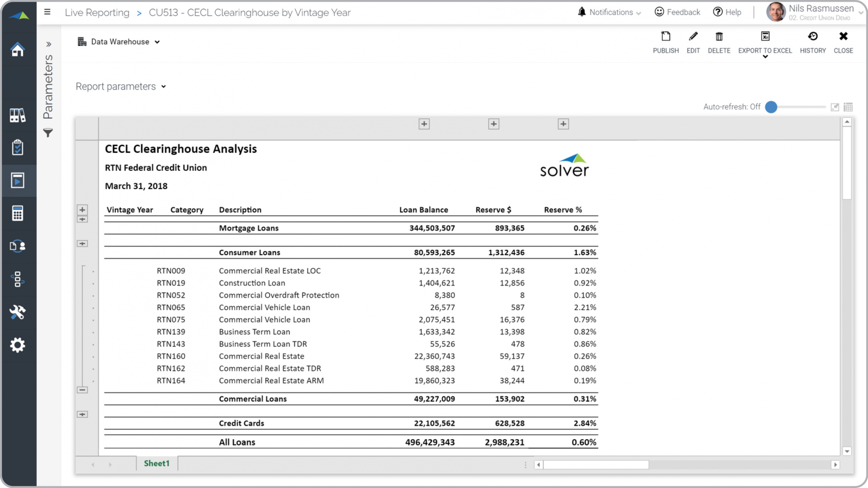Expand the Consumer Loans row group
This screenshot has width=868, height=488.
[82, 243]
